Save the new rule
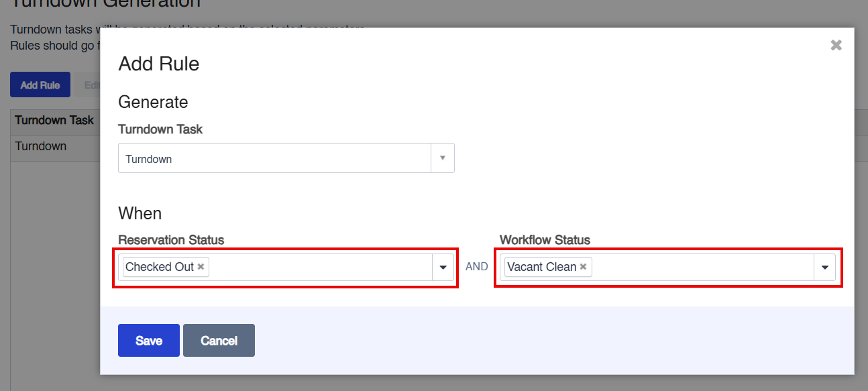The height and width of the screenshot is (391, 868). pos(149,340)
